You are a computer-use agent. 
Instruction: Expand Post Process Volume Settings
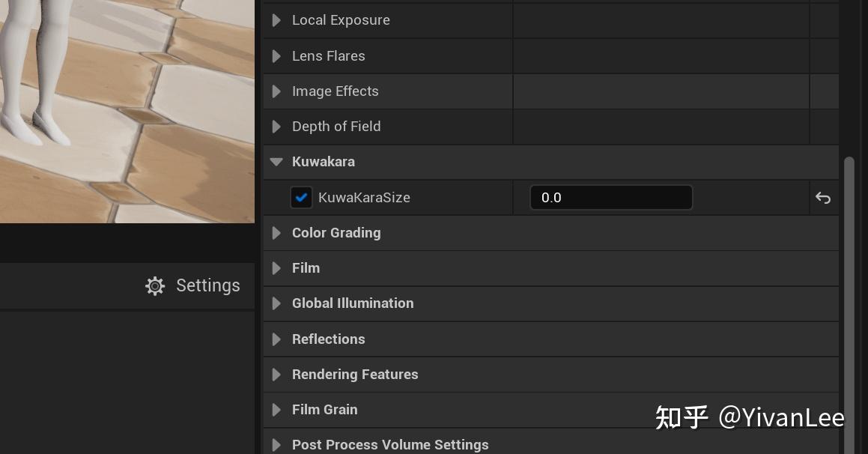(276, 444)
